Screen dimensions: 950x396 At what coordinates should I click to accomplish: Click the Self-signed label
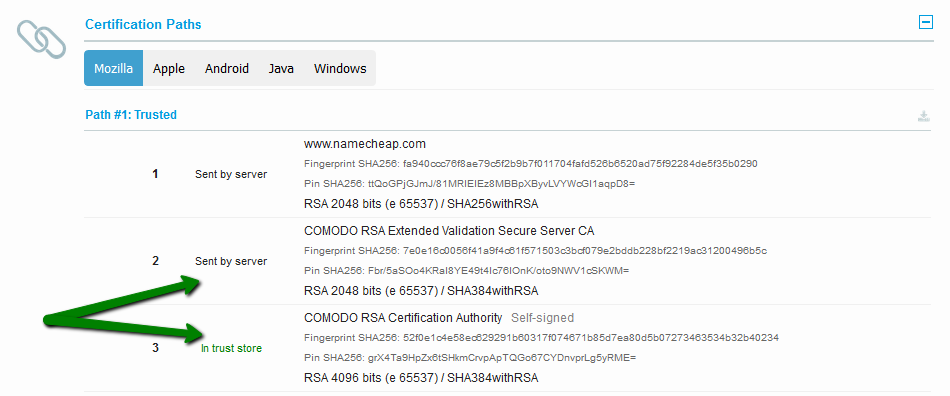tap(542, 317)
